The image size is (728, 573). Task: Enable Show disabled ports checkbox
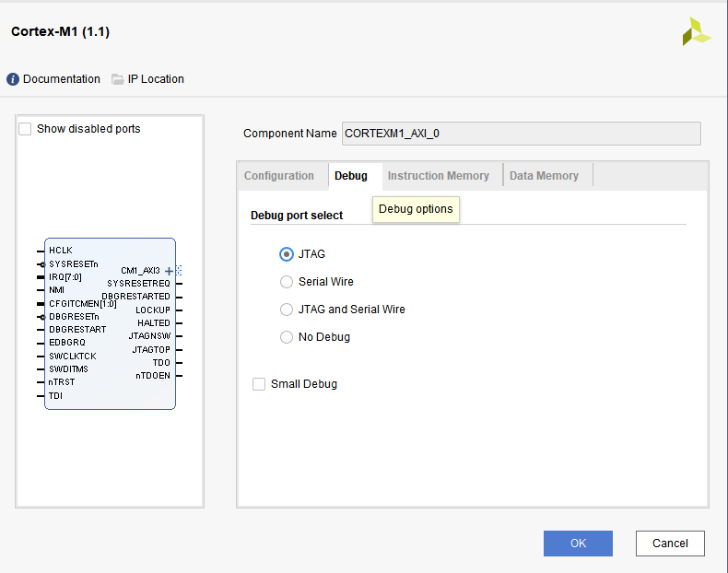(x=25, y=129)
